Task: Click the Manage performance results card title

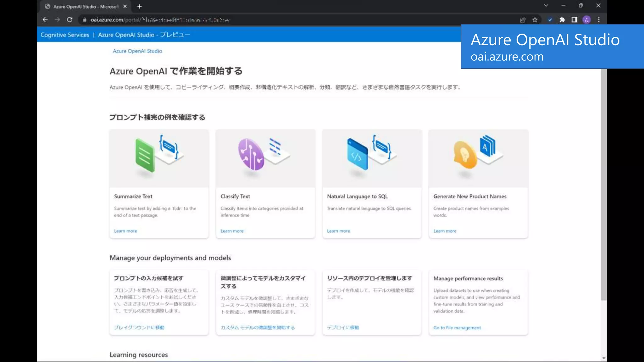Action: coord(468,278)
